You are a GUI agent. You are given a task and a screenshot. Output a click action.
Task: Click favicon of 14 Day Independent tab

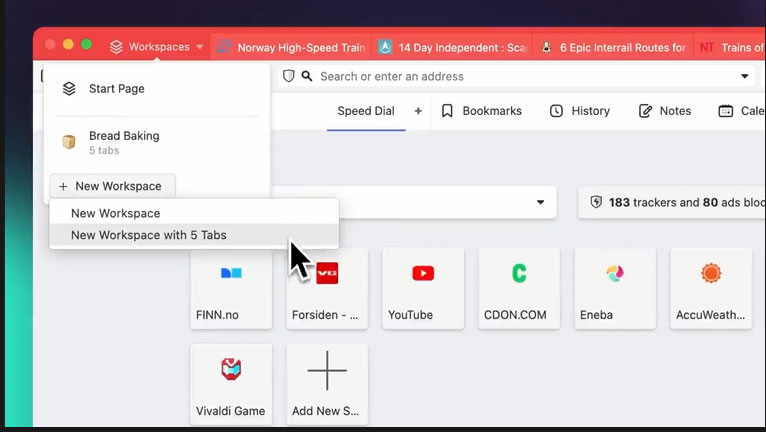tap(385, 47)
